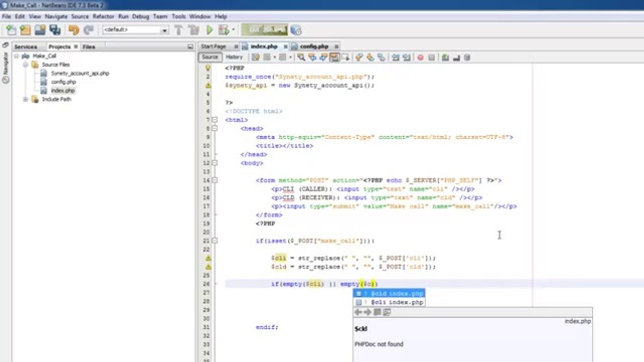Click the Open Project toolbar icon
This screenshot has width=644, height=362.
40,30
